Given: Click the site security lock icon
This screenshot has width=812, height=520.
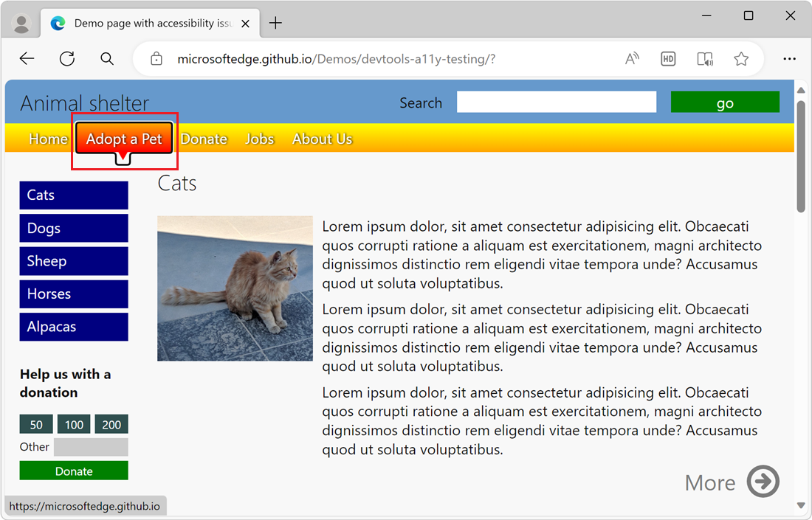Looking at the screenshot, I should 156,58.
